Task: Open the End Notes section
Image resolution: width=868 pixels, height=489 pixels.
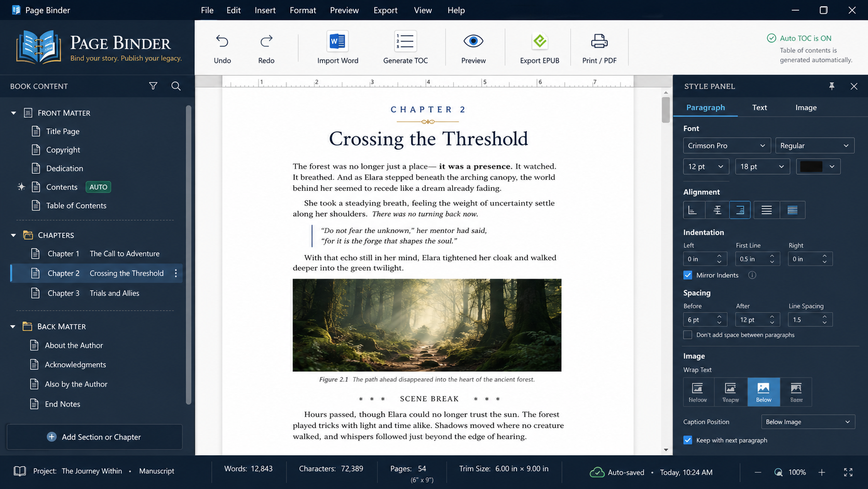Action: (62, 404)
